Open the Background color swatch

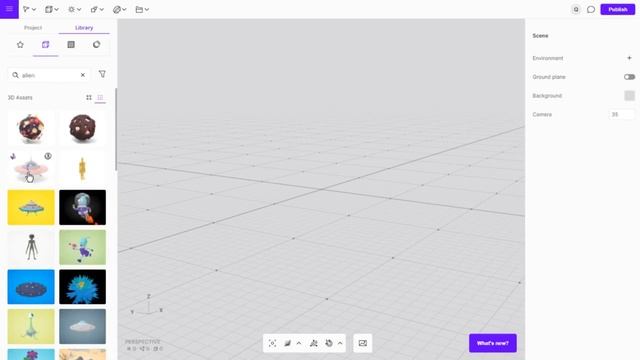click(629, 96)
